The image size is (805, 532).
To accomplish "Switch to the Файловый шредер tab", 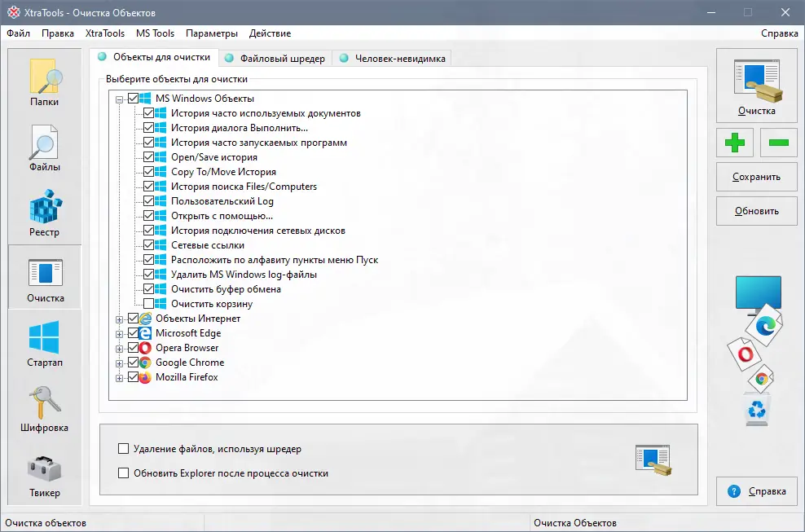I will coord(275,58).
